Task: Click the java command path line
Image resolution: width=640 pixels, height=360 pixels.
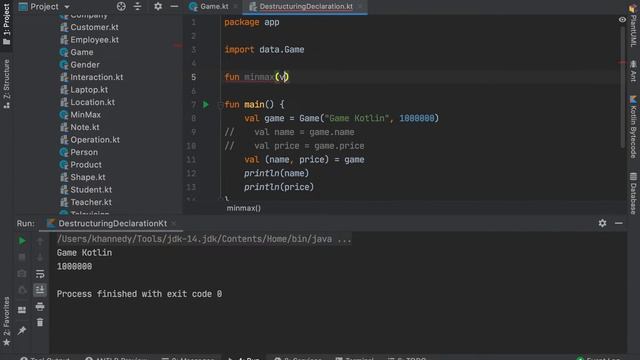Action: tap(204, 239)
